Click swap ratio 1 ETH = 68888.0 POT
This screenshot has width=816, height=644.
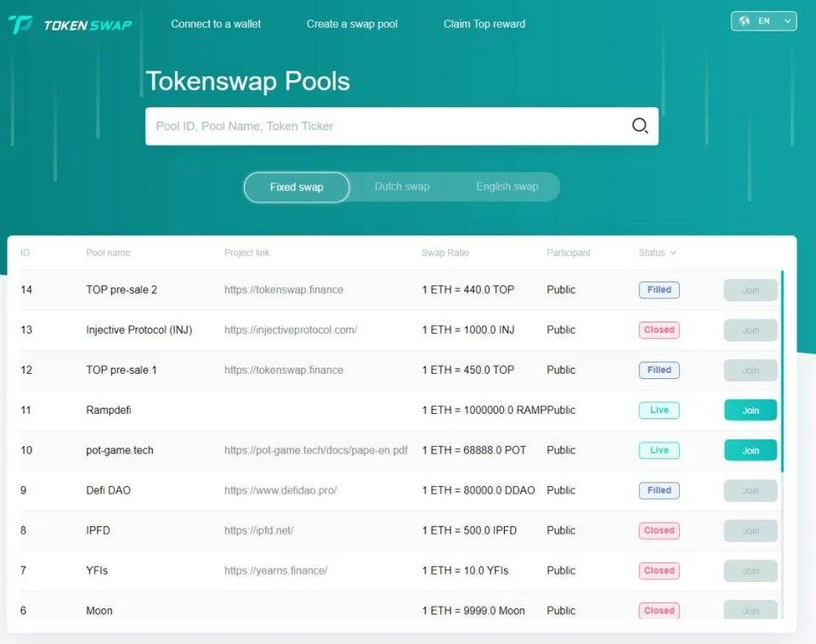[474, 450]
